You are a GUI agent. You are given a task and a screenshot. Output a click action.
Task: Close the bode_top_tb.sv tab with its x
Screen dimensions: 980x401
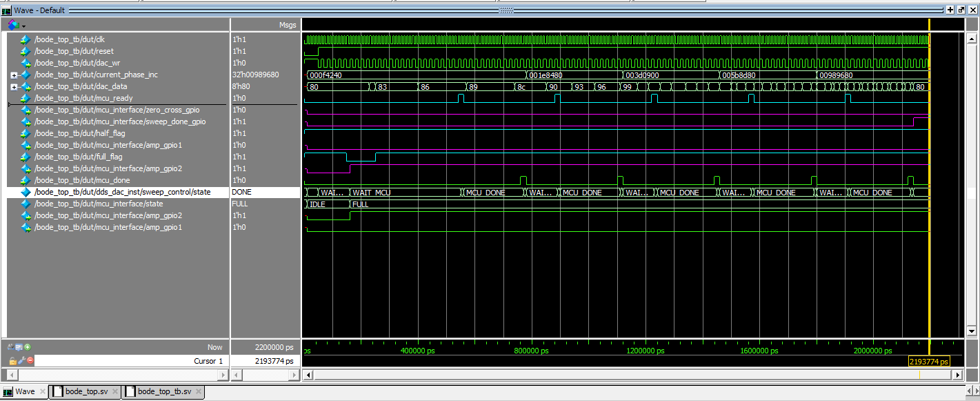197,391
